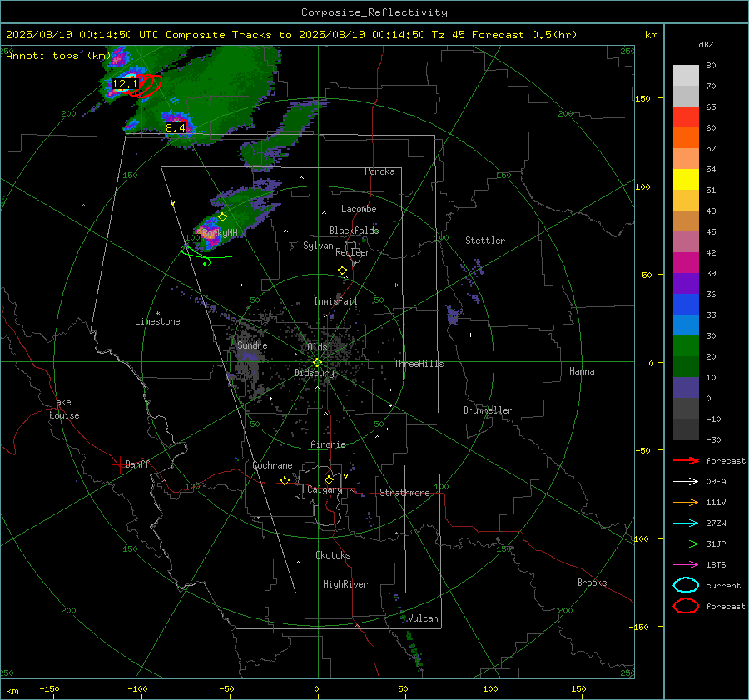Click the yellow diamond marker at radar center
Viewport: 749px width, 700px height.
[x=317, y=363]
